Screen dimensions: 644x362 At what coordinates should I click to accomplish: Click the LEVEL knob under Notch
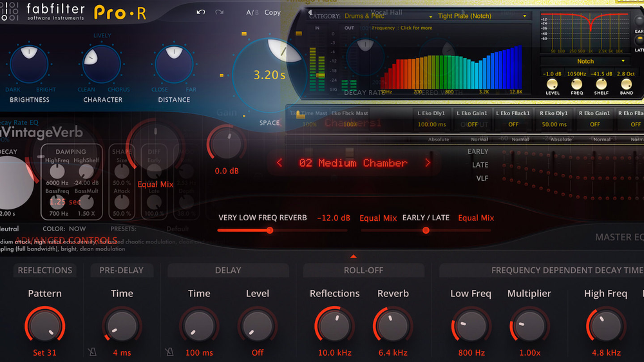pos(552,84)
